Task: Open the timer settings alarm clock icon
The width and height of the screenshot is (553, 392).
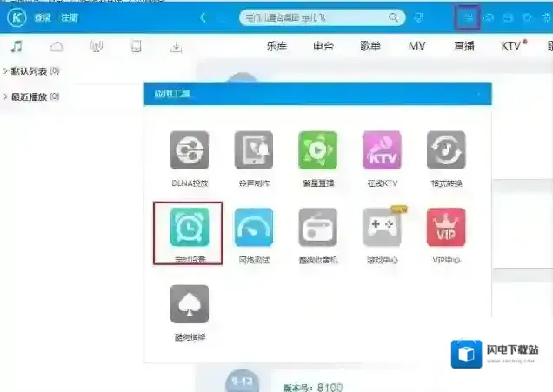Action: coord(189,227)
